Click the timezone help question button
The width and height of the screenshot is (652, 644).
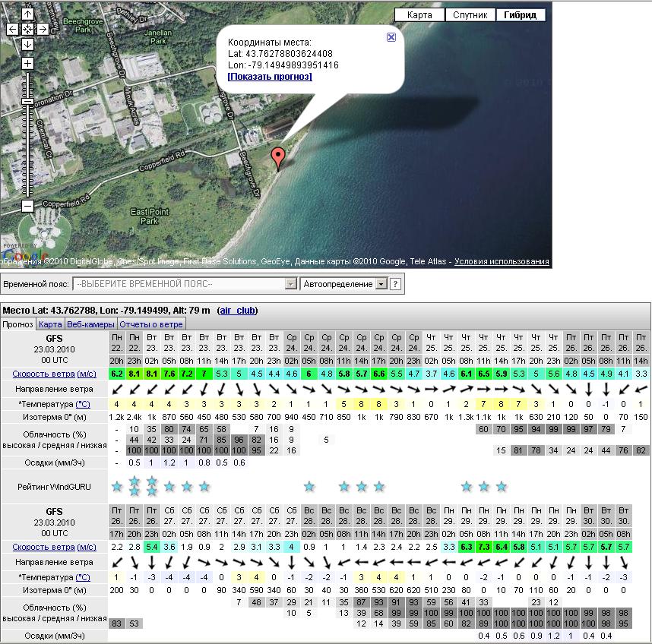coord(395,284)
